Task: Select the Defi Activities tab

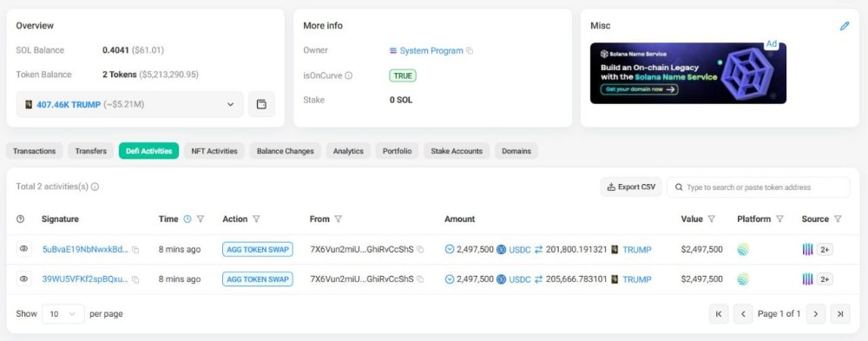Action: coord(149,151)
